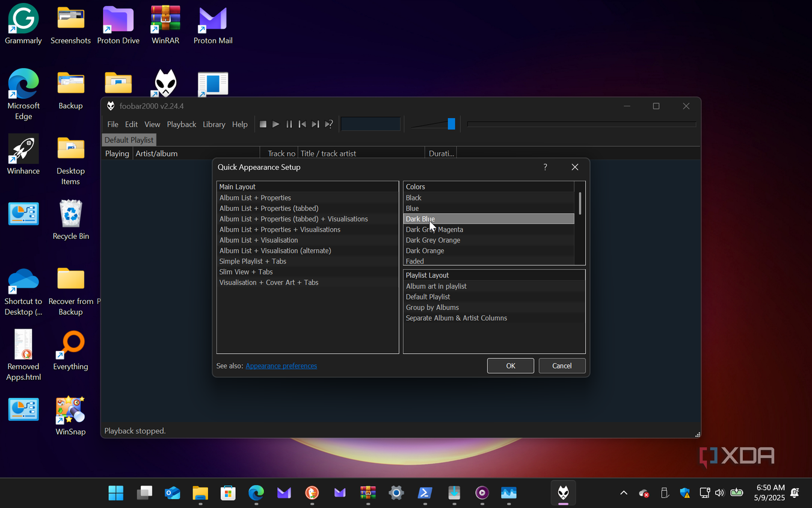Select the Proton Drive desktop shortcut
This screenshot has width=812, height=508.
[x=118, y=25]
